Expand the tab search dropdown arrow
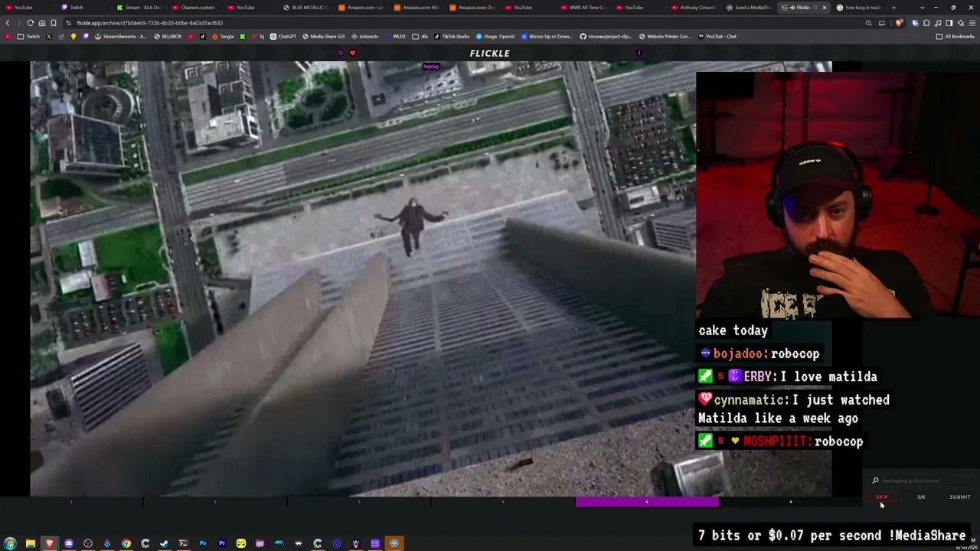 point(922,8)
